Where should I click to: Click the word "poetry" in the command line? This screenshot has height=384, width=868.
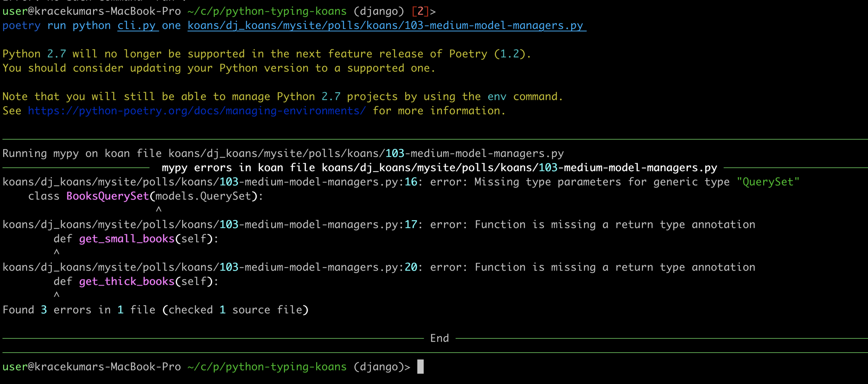pos(21,26)
